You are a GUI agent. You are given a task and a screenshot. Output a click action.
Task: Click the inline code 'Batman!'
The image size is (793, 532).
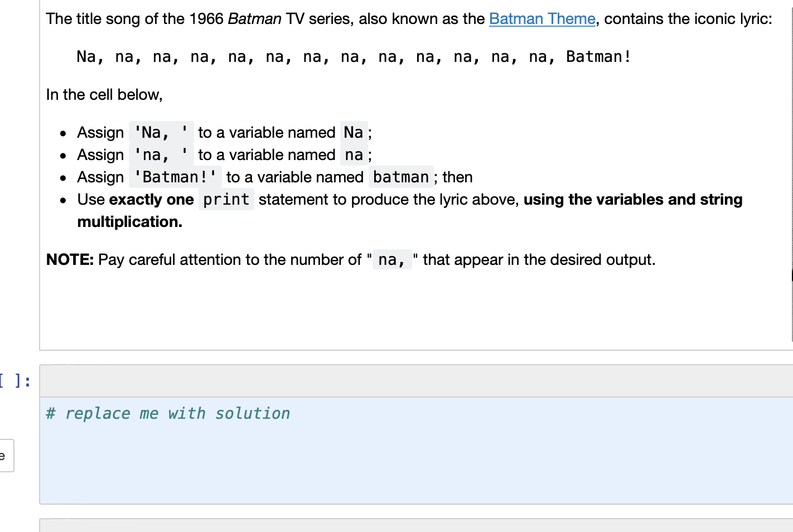pyautogui.click(x=175, y=177)
